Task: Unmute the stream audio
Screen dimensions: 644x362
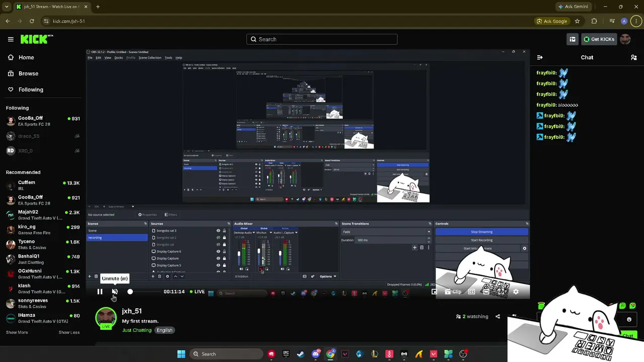Action: coord(115,292)
